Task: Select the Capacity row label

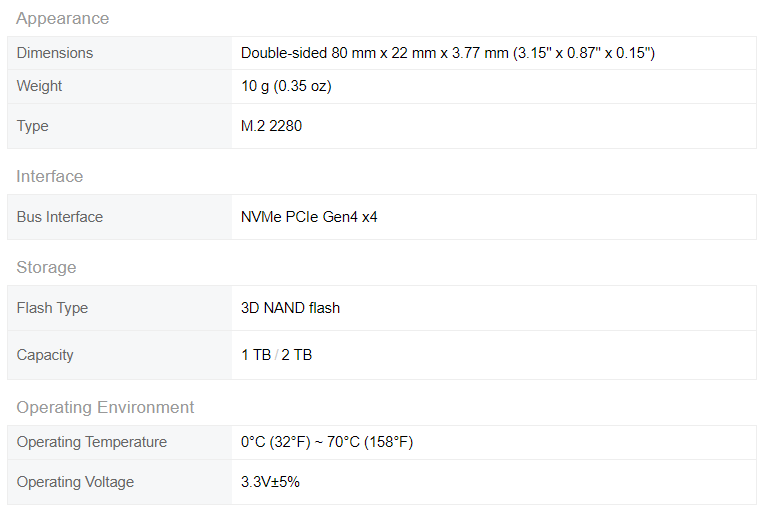Action: 45,355
